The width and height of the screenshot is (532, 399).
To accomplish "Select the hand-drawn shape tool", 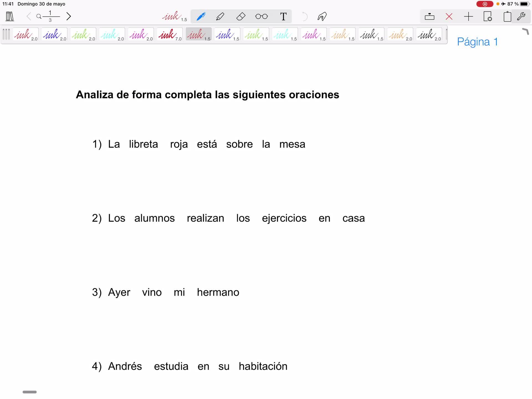I will [x=322, y=16].
